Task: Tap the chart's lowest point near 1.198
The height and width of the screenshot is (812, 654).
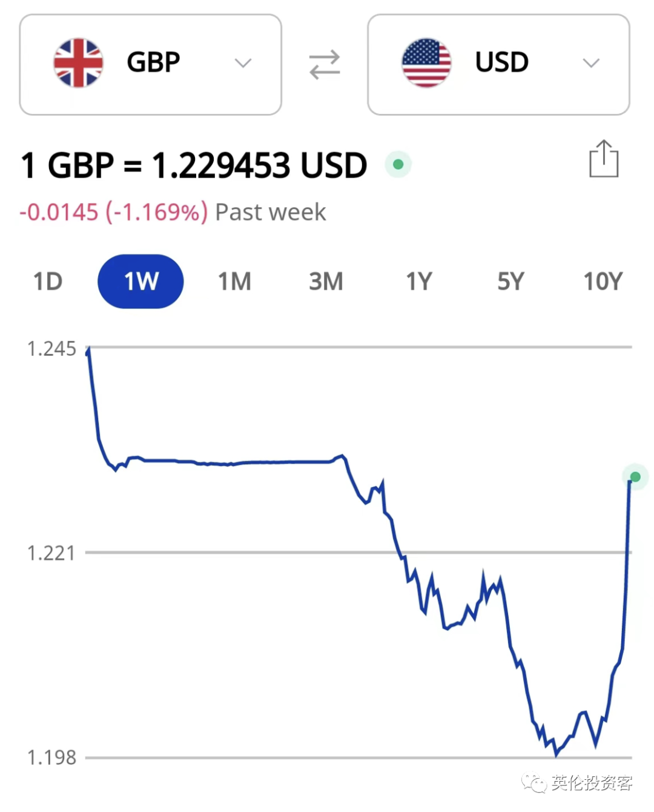Action: click(x=556, y=754)
